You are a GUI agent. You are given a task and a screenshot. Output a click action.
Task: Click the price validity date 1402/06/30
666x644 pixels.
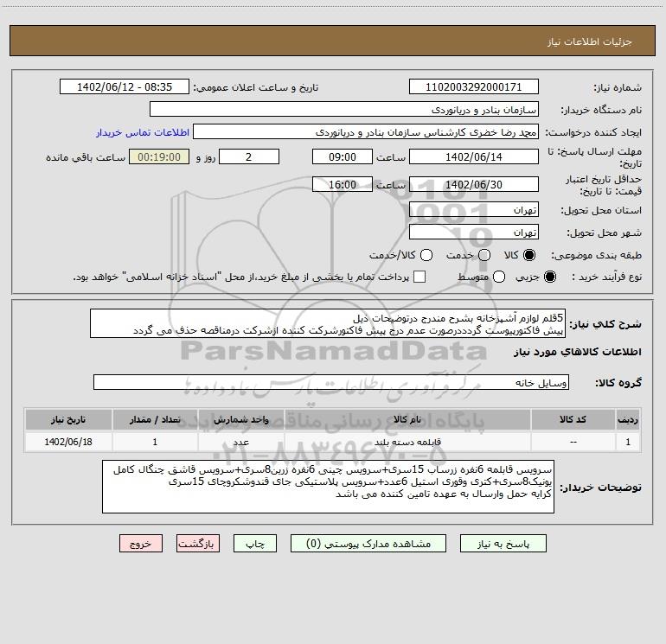tap(474, 184)
